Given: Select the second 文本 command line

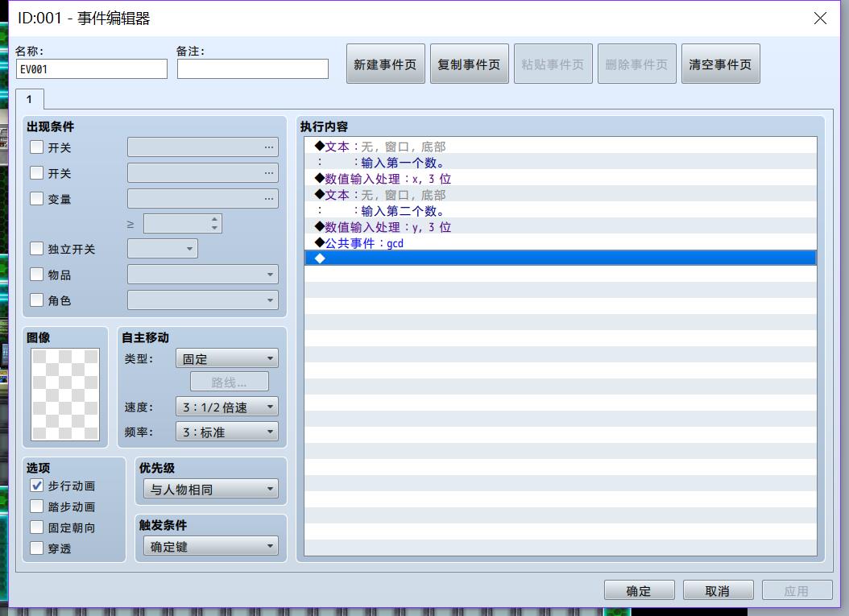Looking at the screenshot, I should coord(561,195).
